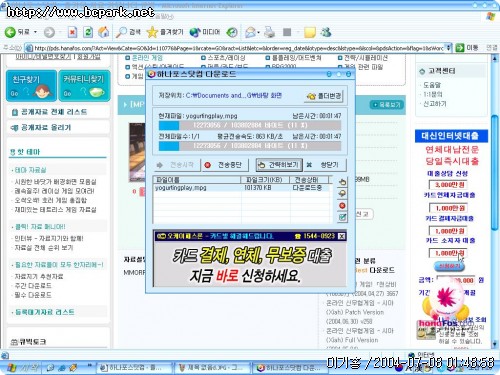The image size is (500, 375).
Task: Click the card loan ad banner image
Action: tap(250, 264)
